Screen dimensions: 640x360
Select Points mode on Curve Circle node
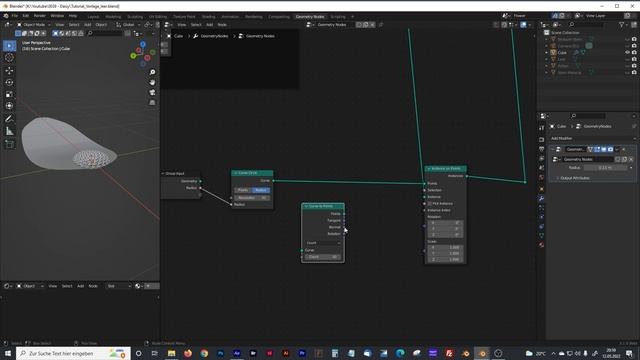tap(243, 190)
